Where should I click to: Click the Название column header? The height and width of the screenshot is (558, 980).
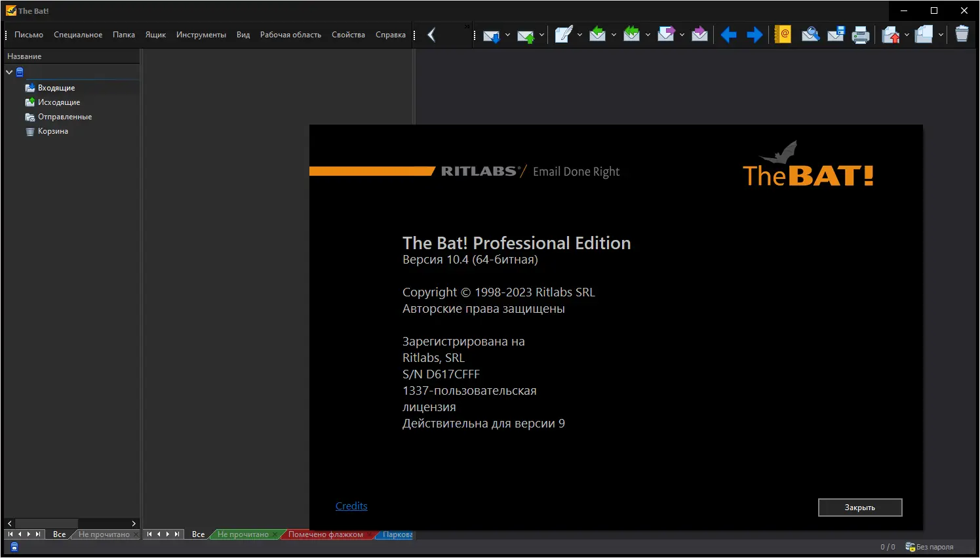72,56
